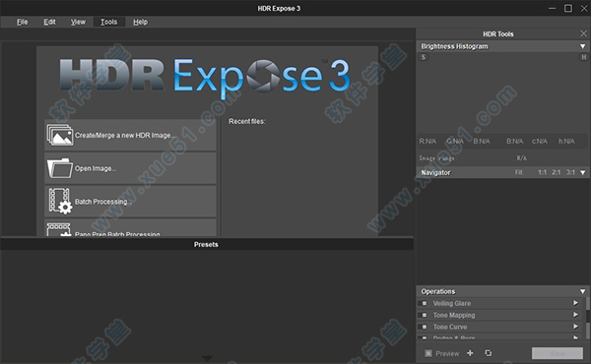This screenshot has width=591, height=364.
Task: Click the Recent files label
Action: point(247,121)
